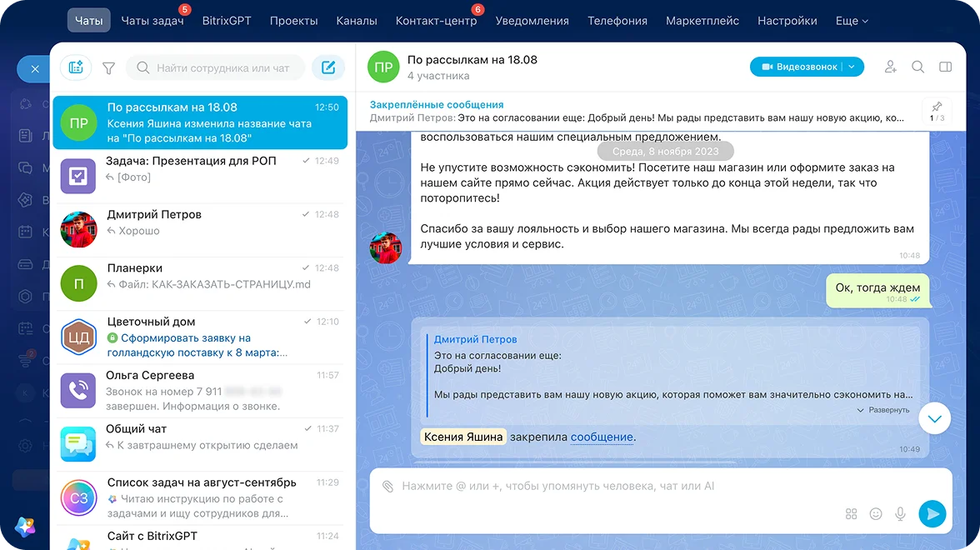Screen dimensions: 980x550
Task: Click the ПР chat header avatar
Action: click(x=383, y=67)
